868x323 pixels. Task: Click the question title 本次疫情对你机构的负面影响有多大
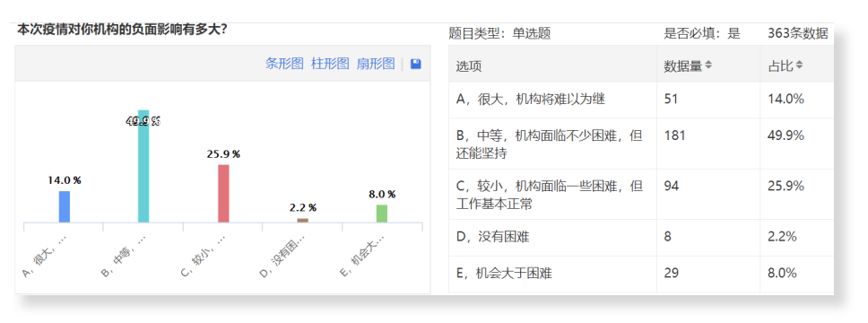(122, 29)
